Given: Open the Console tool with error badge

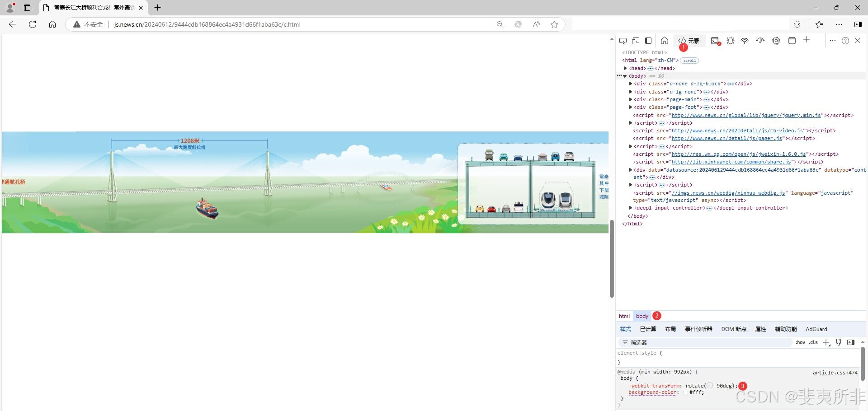Looking at the screenshot, I should 716,41.
